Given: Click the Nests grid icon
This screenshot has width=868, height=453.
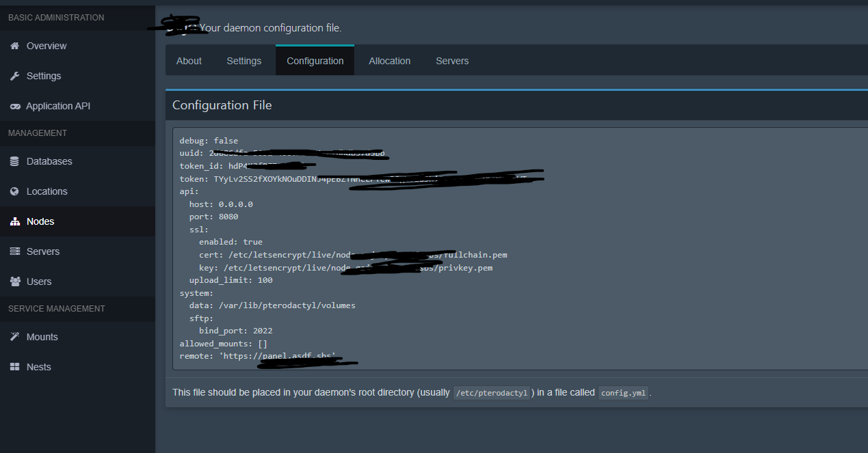Looking at the screenshot, I should coord(14,367).
